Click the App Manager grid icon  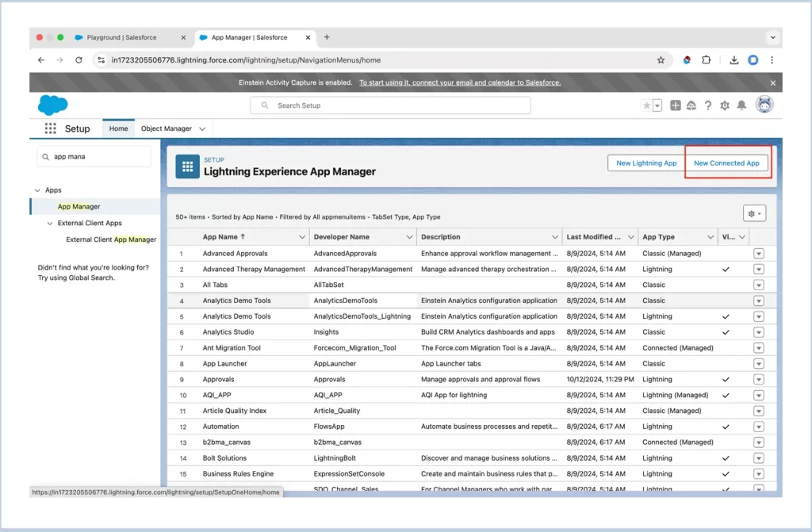[187, 166]
